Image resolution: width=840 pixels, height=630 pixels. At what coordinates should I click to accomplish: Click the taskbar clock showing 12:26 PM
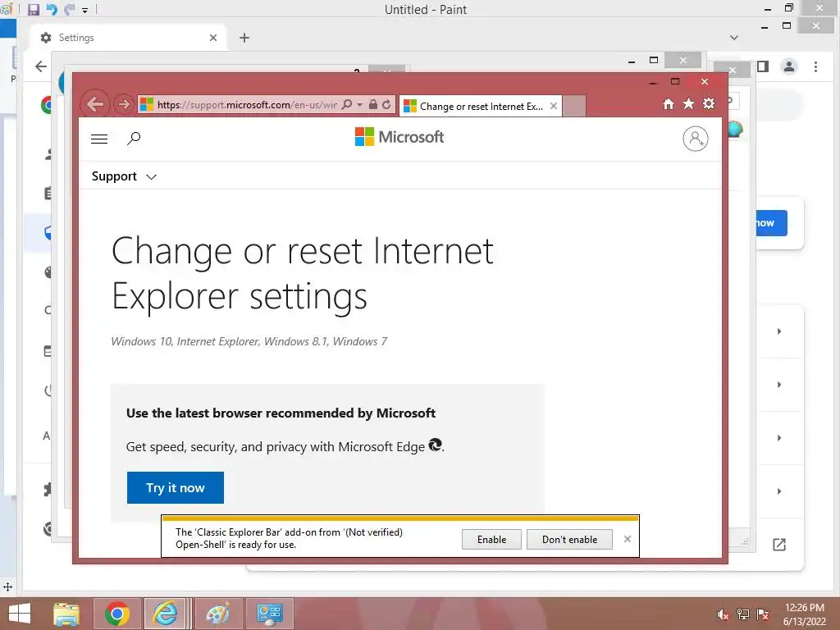click(804, 614)
